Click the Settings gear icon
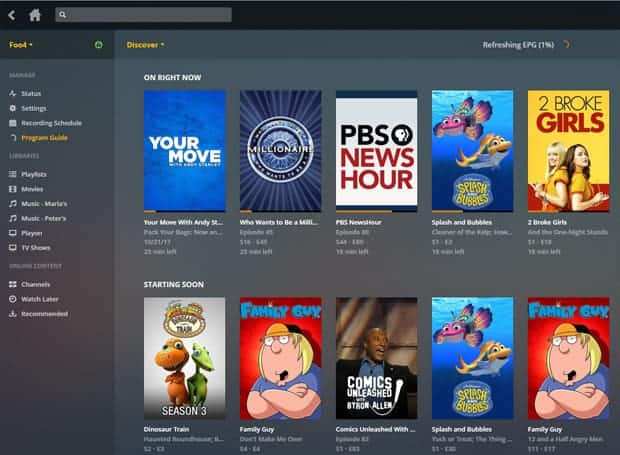The width and height of the screenshot is (620, 455). [x=13, y=108]
